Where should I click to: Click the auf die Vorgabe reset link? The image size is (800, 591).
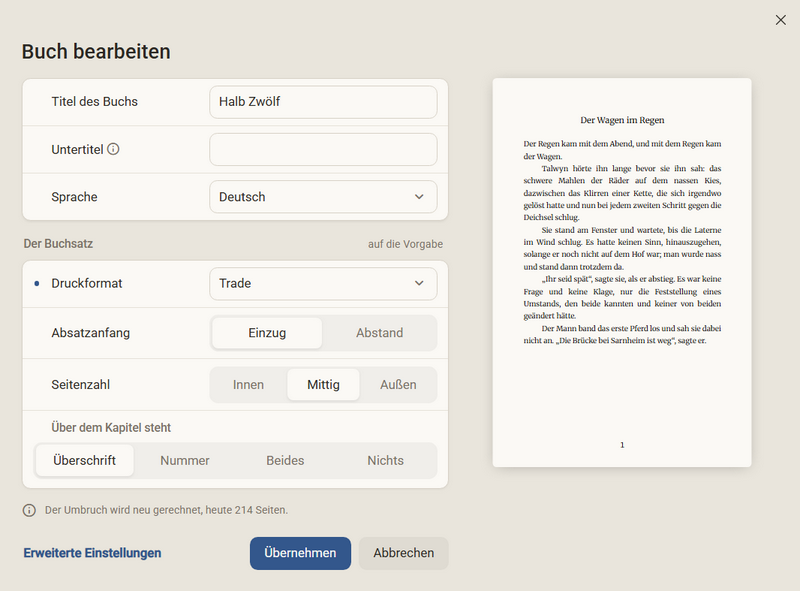[x=405, y=244]
